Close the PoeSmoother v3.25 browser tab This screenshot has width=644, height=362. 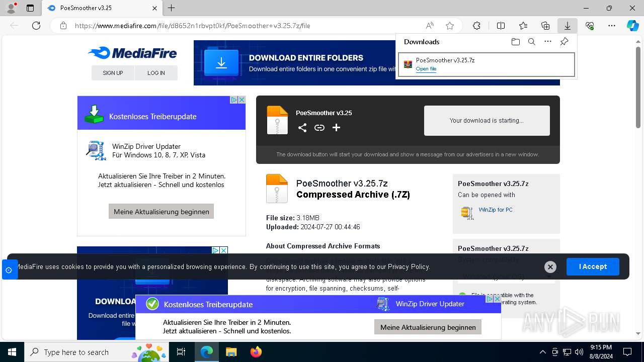click(x=155, y=8)
